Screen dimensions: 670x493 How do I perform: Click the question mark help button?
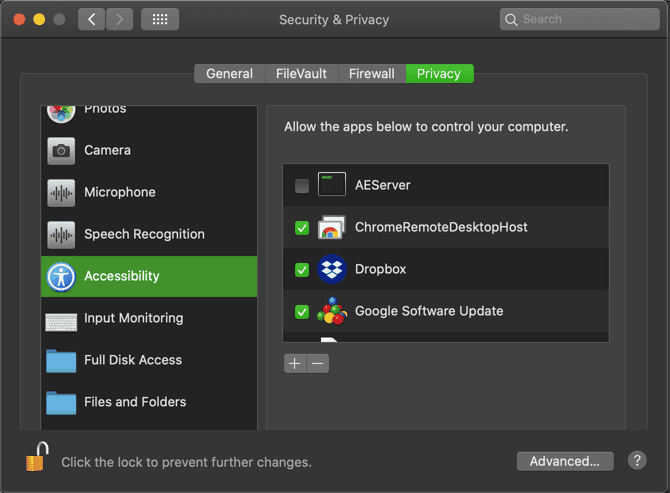(637, 461)
